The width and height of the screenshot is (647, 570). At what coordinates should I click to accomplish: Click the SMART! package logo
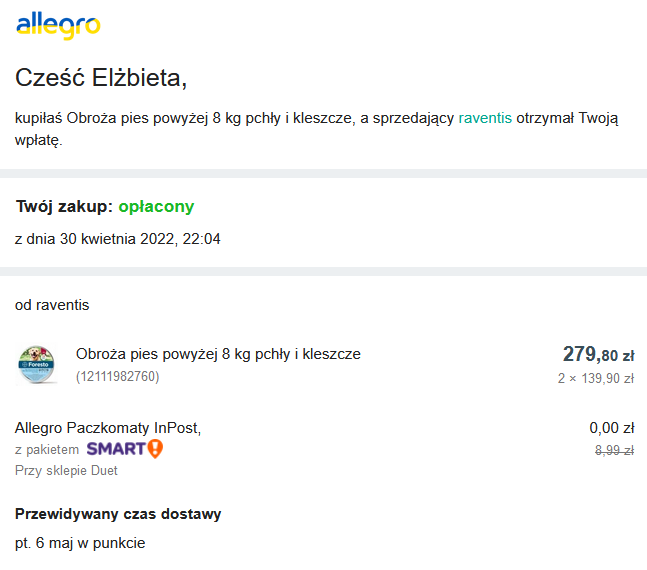coord(125,449)
